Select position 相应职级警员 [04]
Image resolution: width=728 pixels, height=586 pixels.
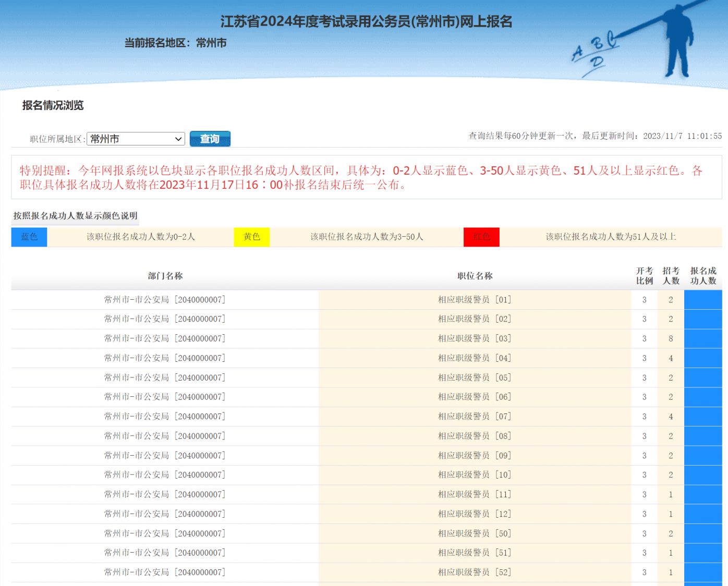(475, 358)
